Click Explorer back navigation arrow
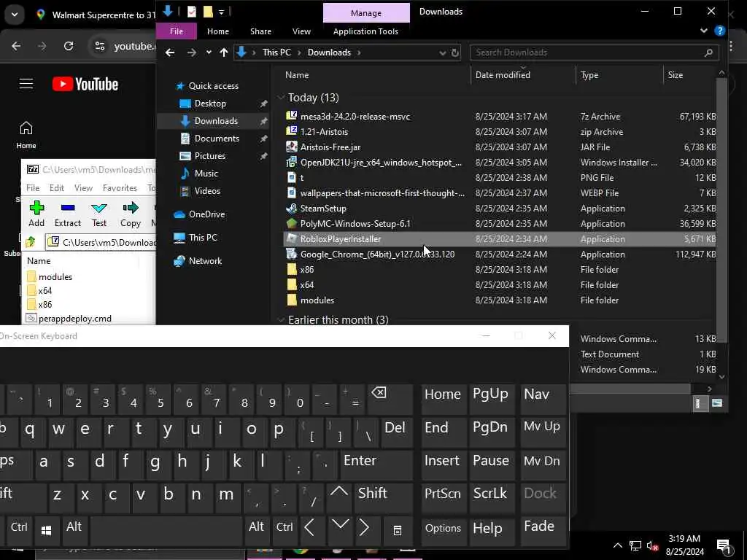 coord(170,52)
